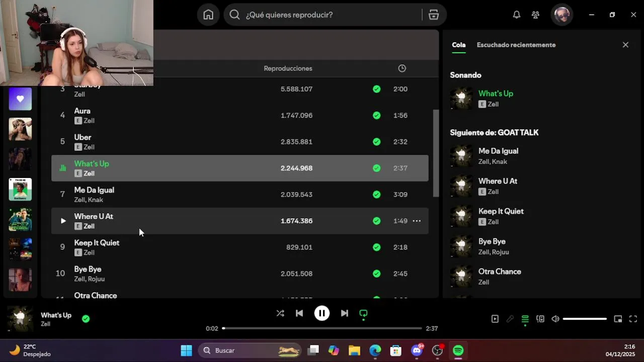This screenshot has width=644, height=362.
Task: Toggle saved checkmark for Aura
Action: click(x=376, y=115)
